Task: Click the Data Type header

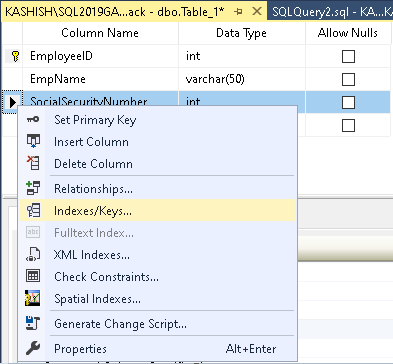Action: (x=242, y=33)
